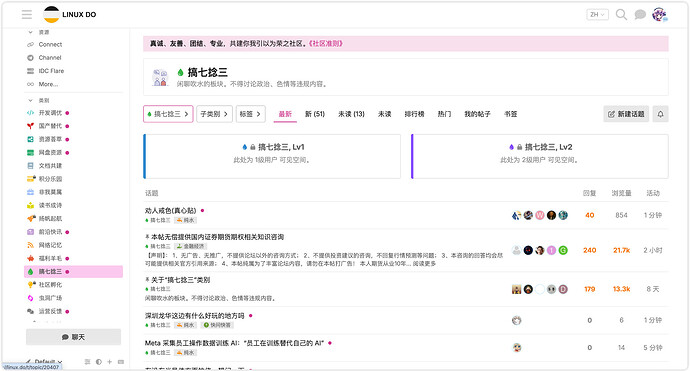
Task: Select the 最新 tab
Action: [285, 114]
